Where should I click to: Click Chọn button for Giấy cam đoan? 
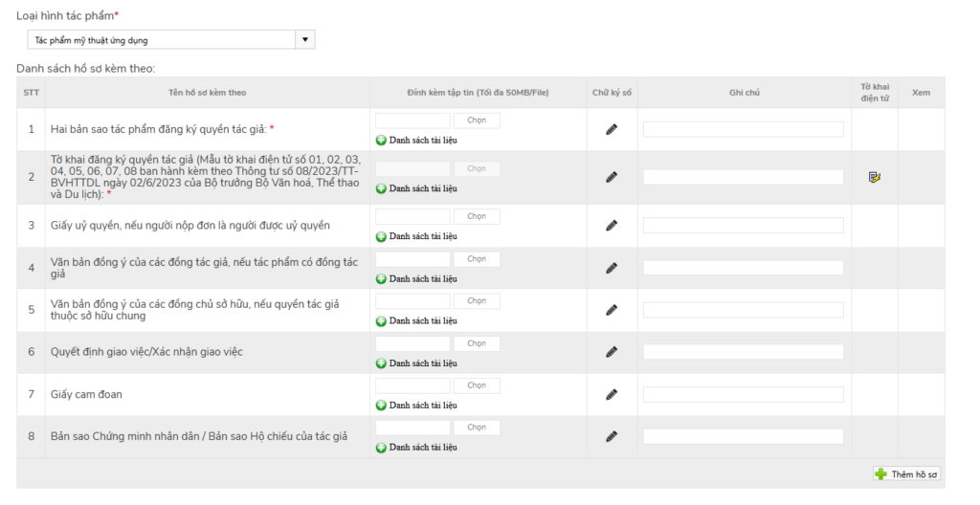pyautogui.click(x=477, y=385)
